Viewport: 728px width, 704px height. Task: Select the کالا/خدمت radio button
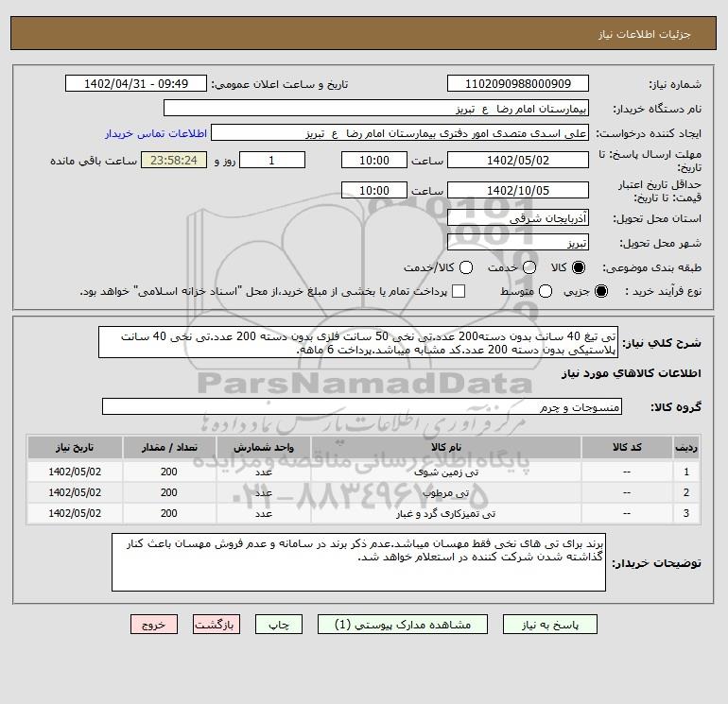click(466, 267)
